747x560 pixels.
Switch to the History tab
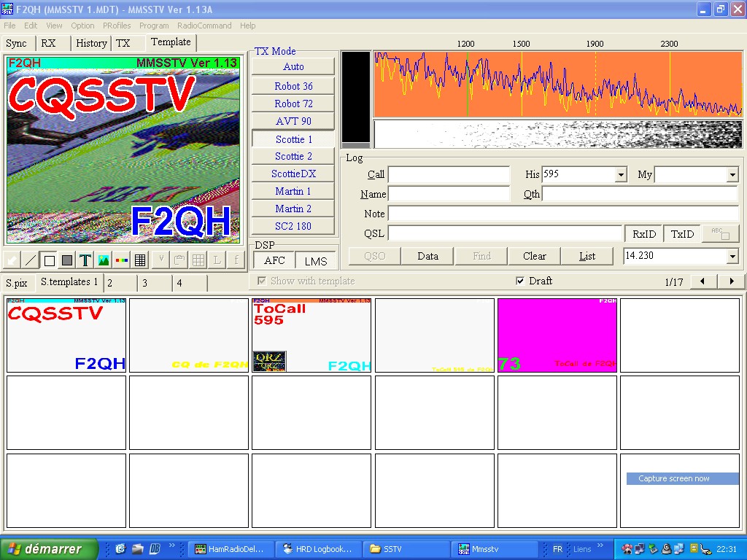pyautogui.click(x=91, y=43)
